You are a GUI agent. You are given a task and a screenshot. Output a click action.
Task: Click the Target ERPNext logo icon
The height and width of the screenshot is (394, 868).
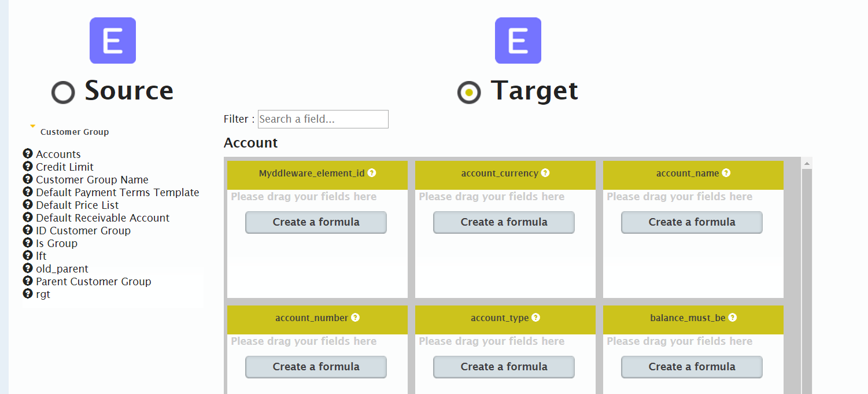[x=518, y=40]
